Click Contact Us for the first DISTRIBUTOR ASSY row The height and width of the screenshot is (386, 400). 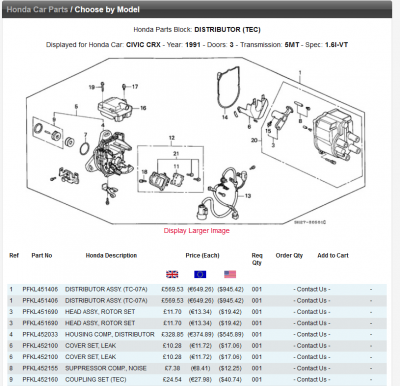tap(312, 289)
